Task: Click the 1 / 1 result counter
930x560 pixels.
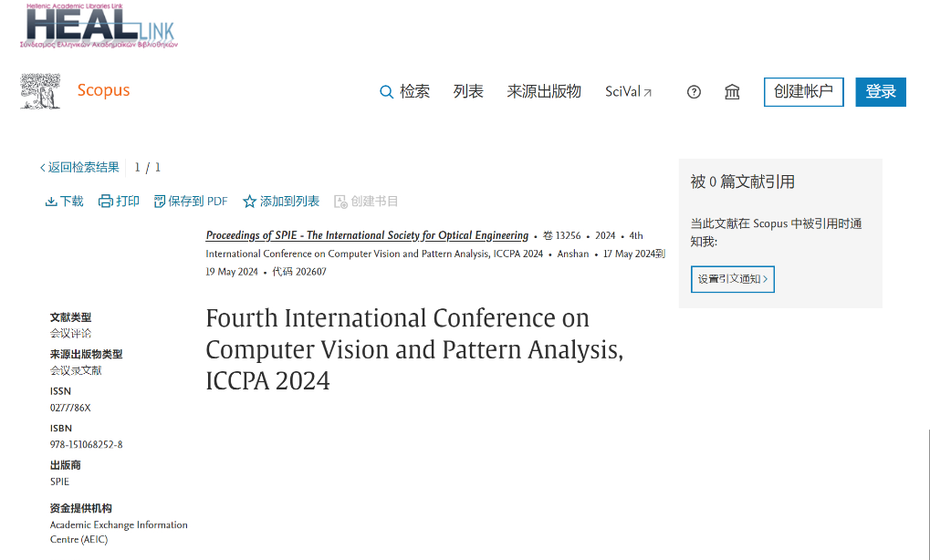Action: coord(148,168)
